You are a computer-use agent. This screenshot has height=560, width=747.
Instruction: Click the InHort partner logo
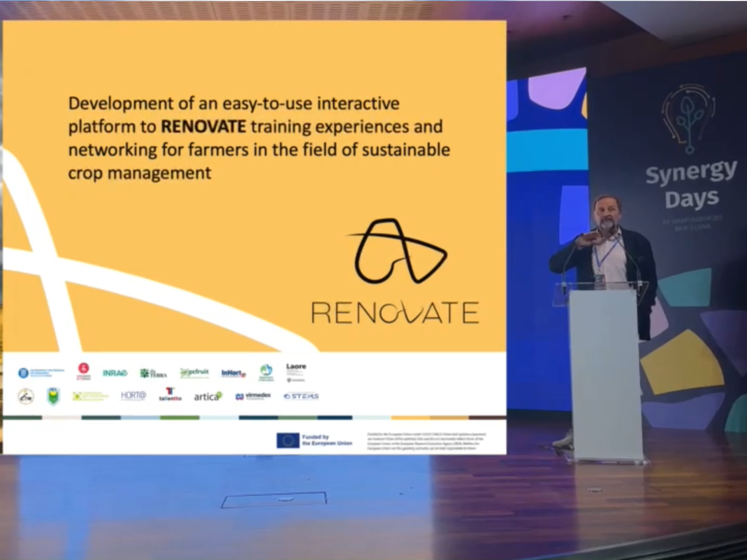point(233,373)
